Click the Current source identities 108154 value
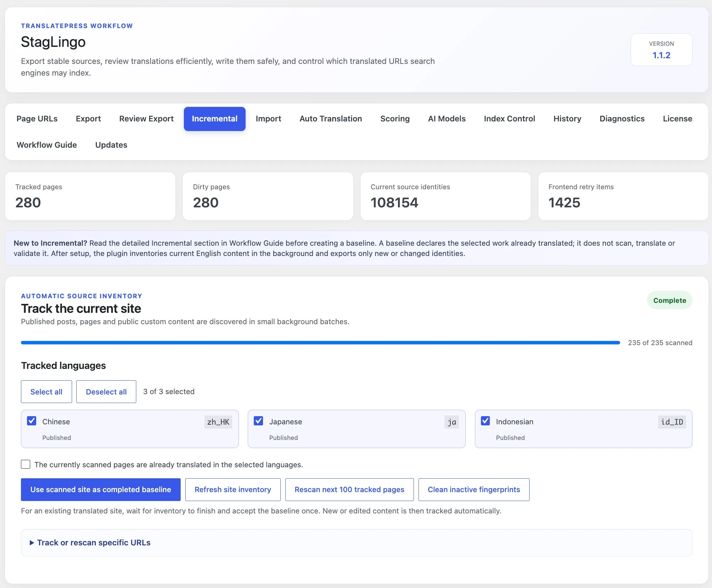Viewport: 712px width, 588px height. pyautogui.click(x=394, y=203)
